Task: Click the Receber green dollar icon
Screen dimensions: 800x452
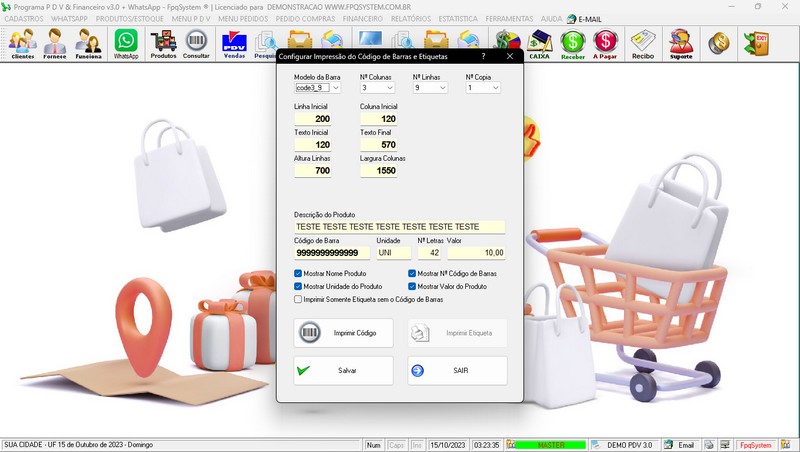Action: 573,43
